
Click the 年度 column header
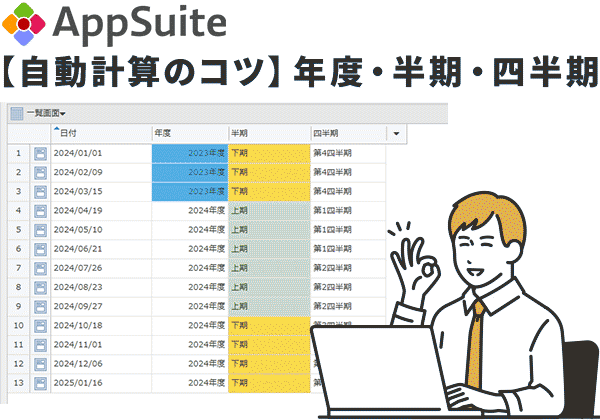[190, 133]
